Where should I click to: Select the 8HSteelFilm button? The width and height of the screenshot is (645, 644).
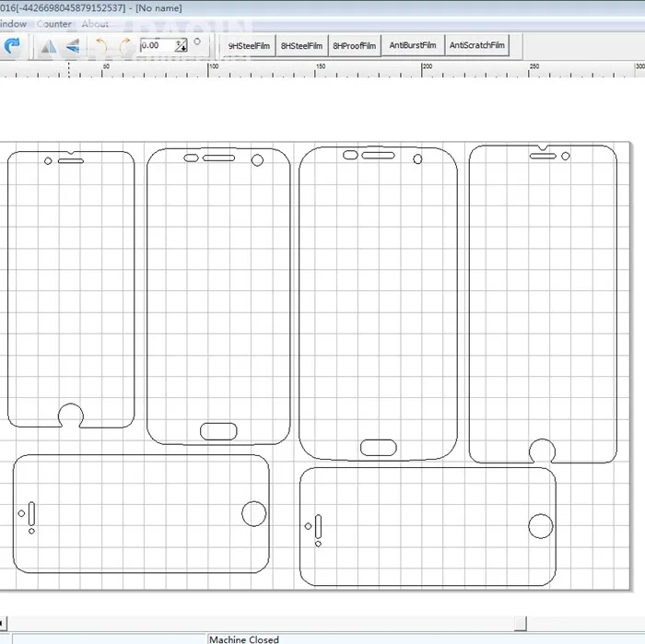(301, 45)
